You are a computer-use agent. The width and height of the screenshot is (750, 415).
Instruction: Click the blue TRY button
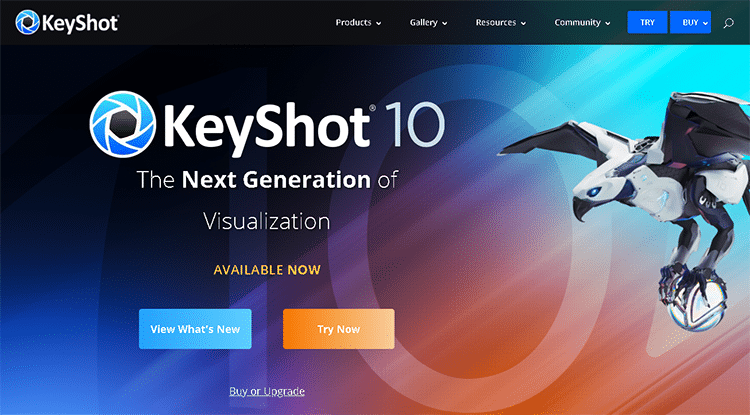pos(647,22)
